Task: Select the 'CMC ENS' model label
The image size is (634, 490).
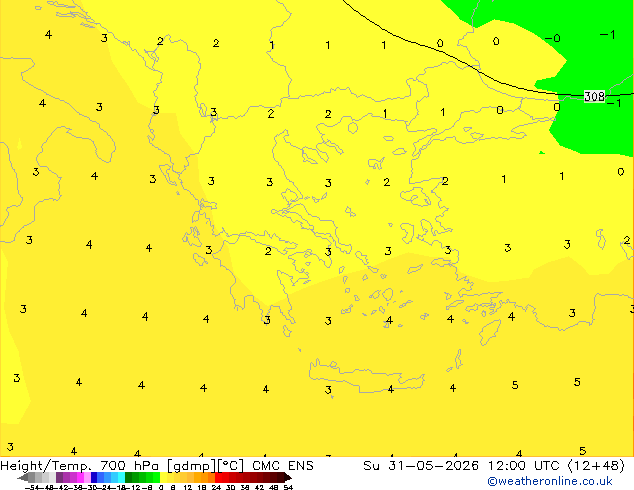Action: click(283, 466)
